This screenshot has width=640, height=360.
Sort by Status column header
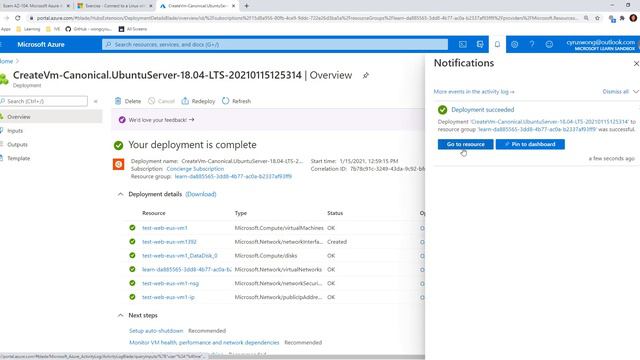[335, 213]
